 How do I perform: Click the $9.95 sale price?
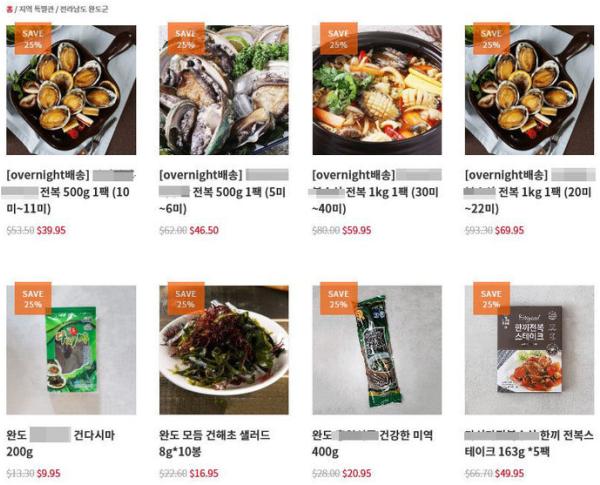pos(49,474)
